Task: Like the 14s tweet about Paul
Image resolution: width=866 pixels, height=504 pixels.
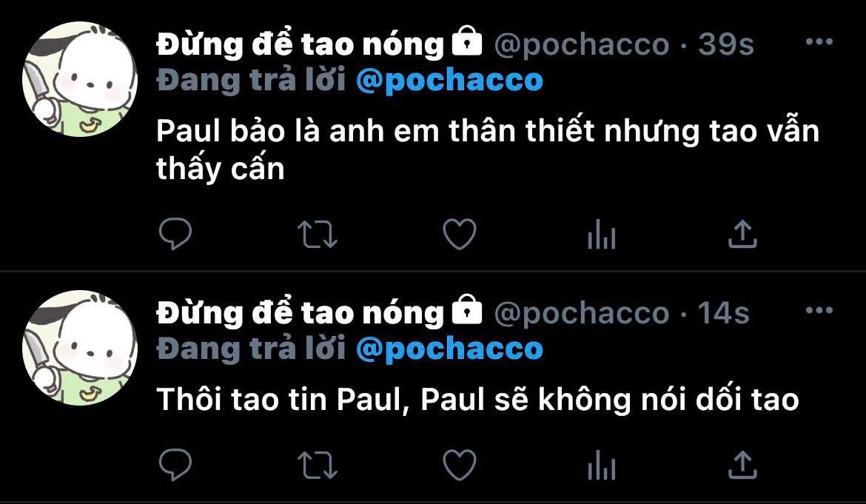Action: pyautogui.click(x=460, y=465)
